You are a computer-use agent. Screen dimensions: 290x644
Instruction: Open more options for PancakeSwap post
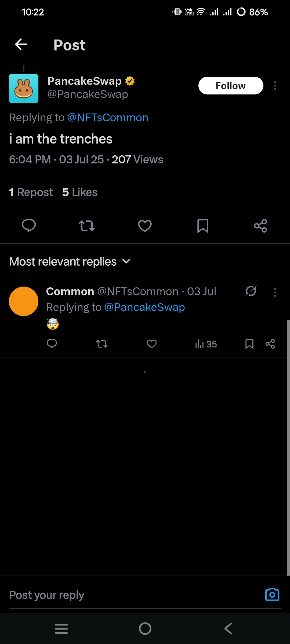point(275,86)
